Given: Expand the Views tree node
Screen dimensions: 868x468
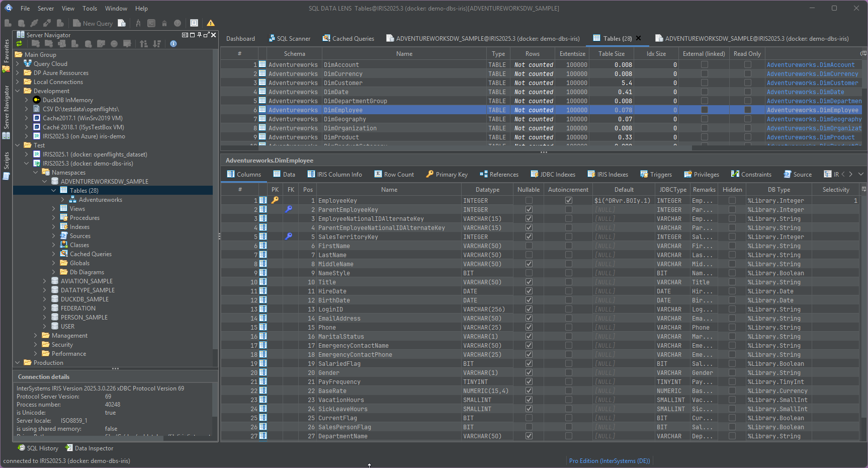Looking at the screenshot, I should [54, 209].
